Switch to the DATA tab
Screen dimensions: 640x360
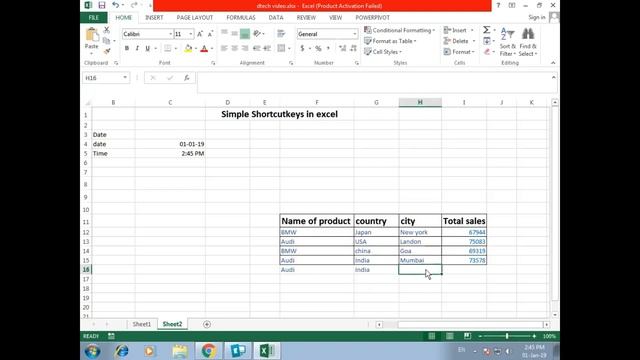coord(276,18)
